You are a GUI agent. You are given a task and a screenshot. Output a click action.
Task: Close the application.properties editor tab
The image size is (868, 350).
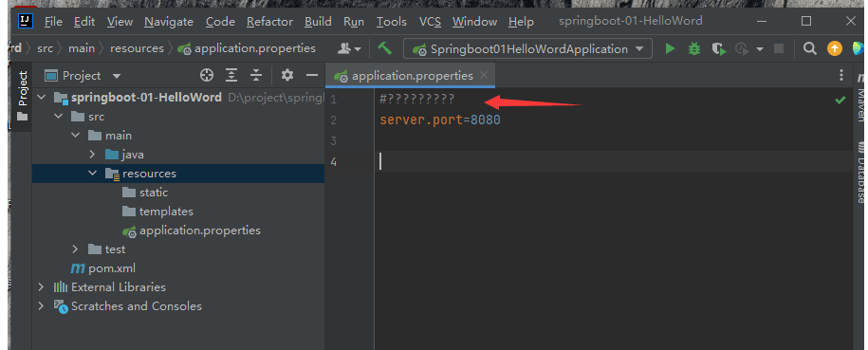coord(484,75)
